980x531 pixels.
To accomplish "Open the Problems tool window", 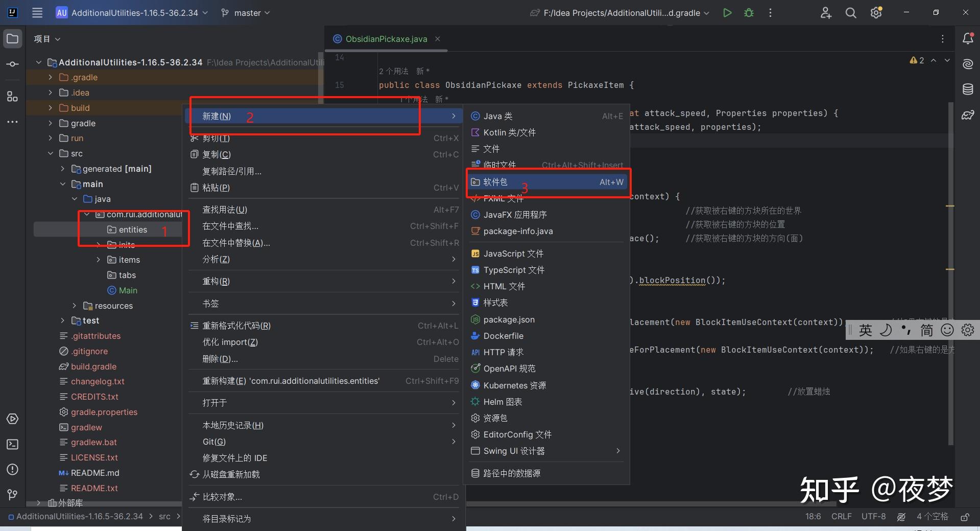I will click(x=12, y=470).
